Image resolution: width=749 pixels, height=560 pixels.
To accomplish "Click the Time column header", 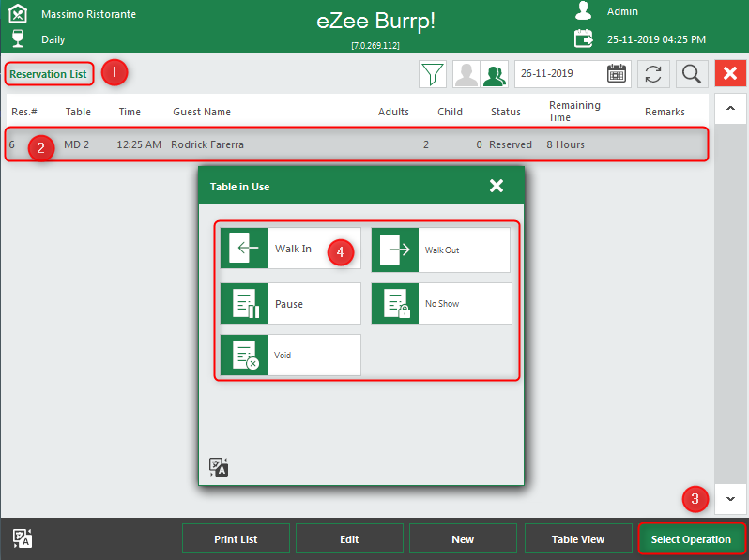I will 130,112.
